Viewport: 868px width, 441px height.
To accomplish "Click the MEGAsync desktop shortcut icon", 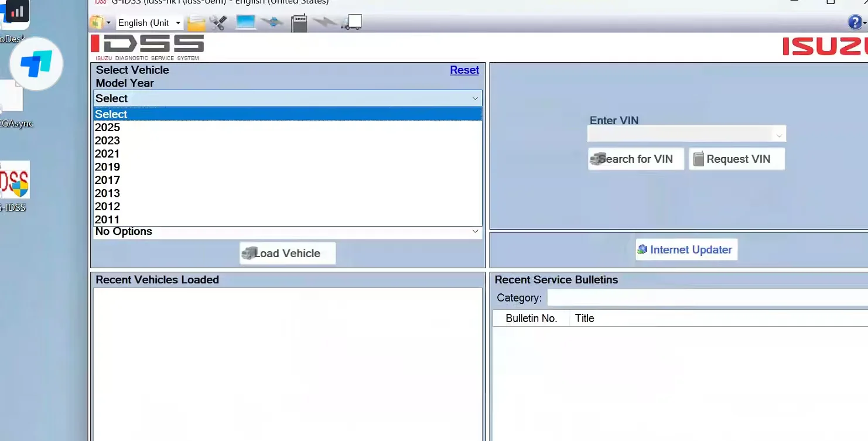I will (x=15, y=105).
